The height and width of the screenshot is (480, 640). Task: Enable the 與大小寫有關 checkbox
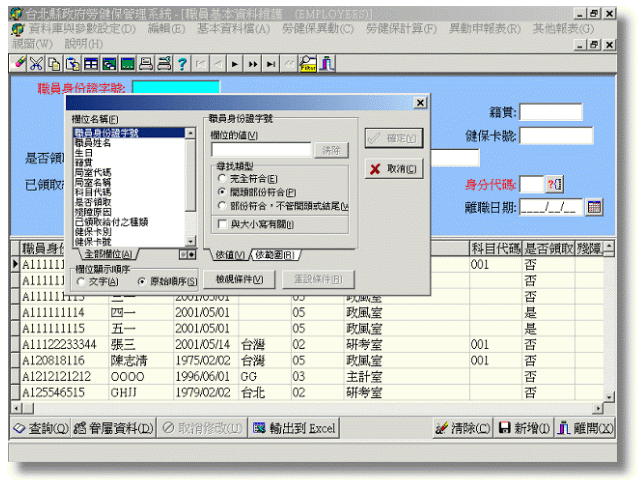[222, 225]
